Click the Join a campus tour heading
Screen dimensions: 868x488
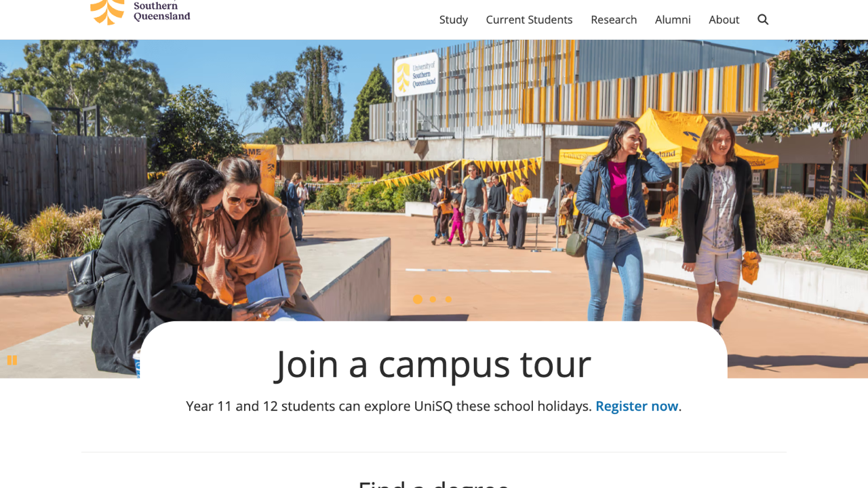pos(433,363)
